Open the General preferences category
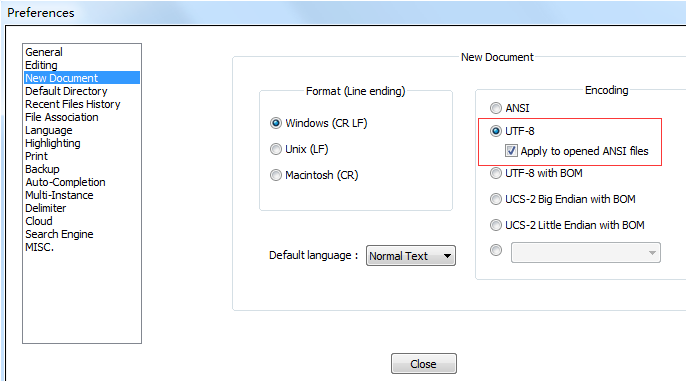Screen dimensions: 686x381 (44, 52)
